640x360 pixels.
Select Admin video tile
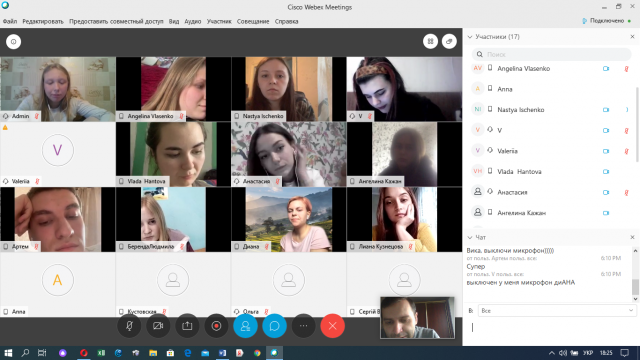(58, 89)
